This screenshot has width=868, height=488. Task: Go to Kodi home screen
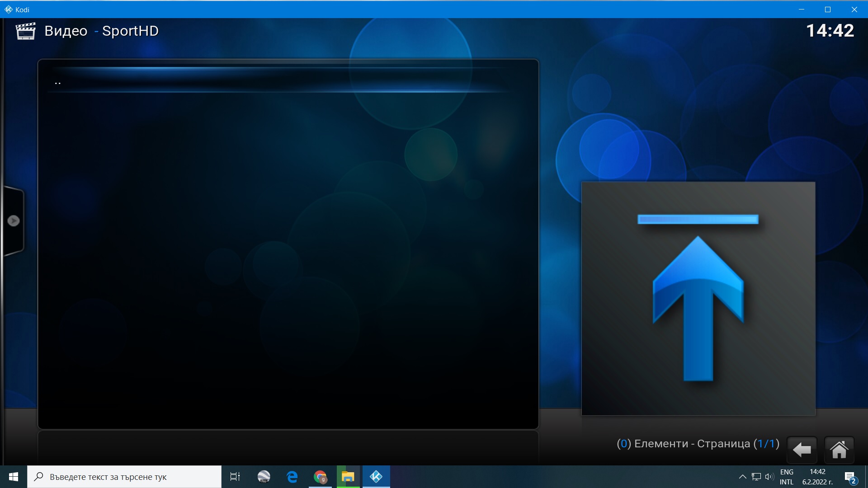pos(839,450)
